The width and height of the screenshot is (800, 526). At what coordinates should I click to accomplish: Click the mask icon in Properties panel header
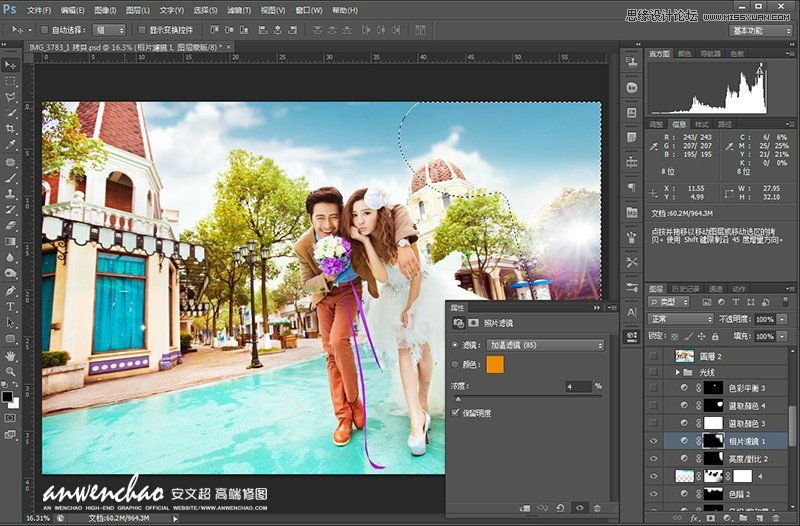pyautogui.click(x=473, y=323)
